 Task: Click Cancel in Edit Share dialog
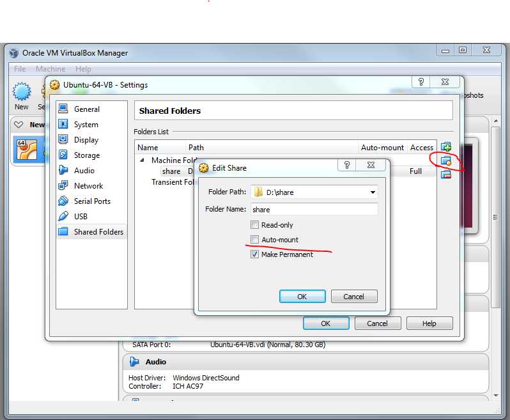(354, 297)
